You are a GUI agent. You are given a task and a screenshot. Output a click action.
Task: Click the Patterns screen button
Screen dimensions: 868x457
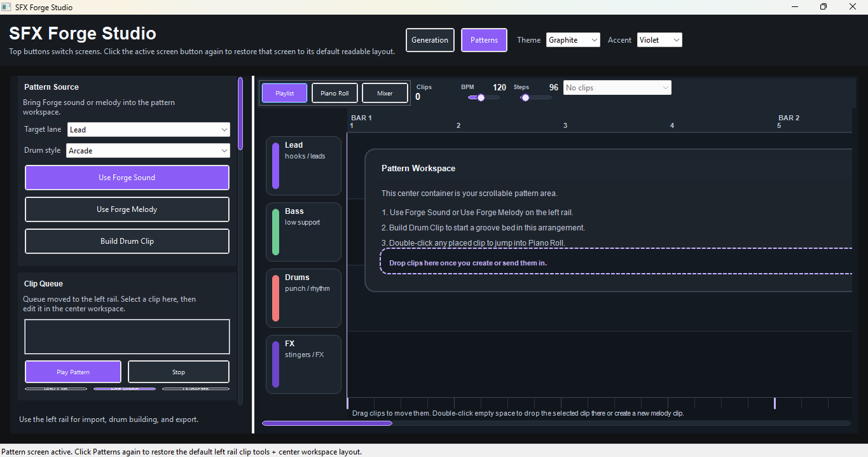click(x=484, y=40)
